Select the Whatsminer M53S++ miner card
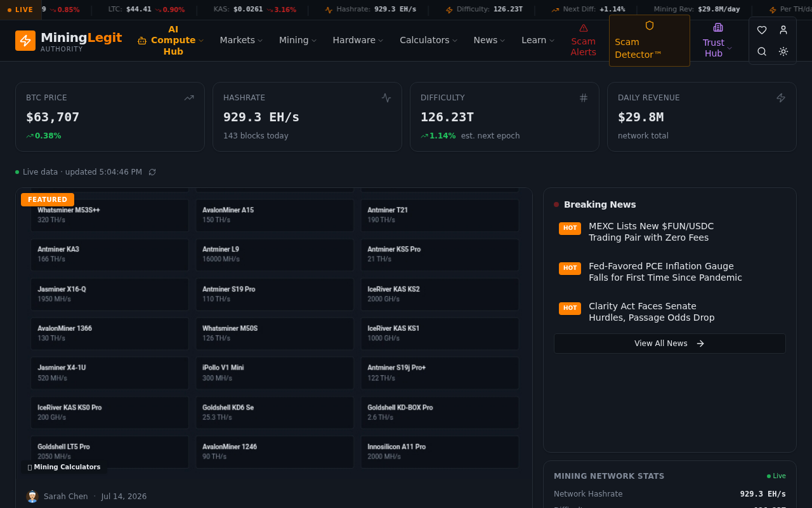 (110, 215)
